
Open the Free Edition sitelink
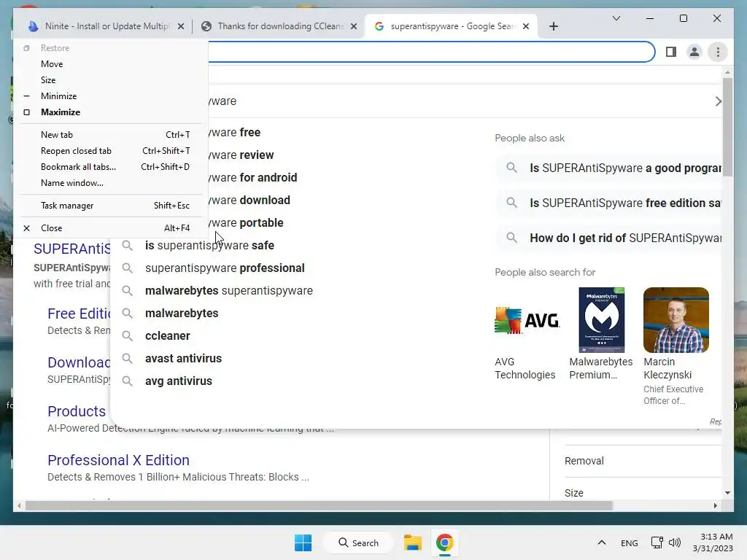[x=79, y=314]
